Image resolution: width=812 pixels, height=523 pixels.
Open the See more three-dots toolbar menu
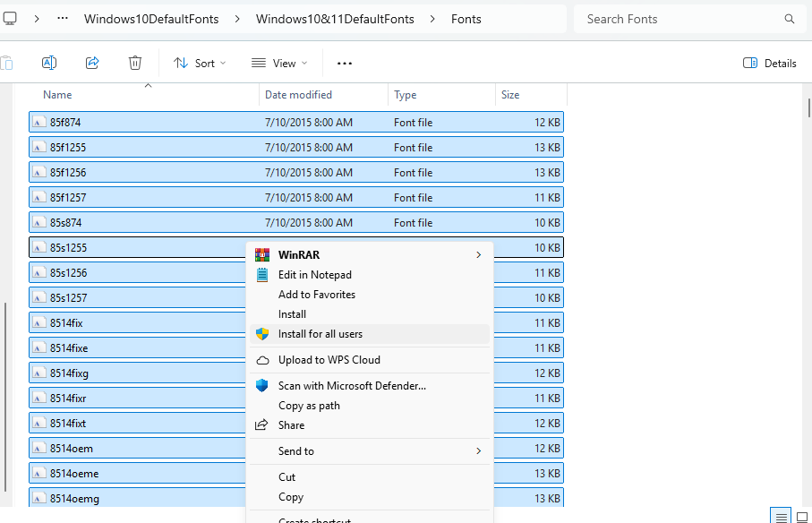click(345, 64)
